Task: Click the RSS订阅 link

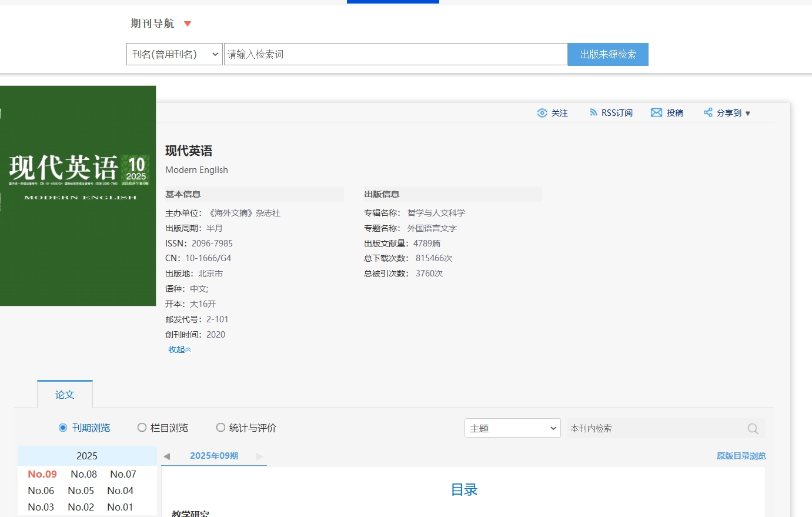Action: coord(617,113)
